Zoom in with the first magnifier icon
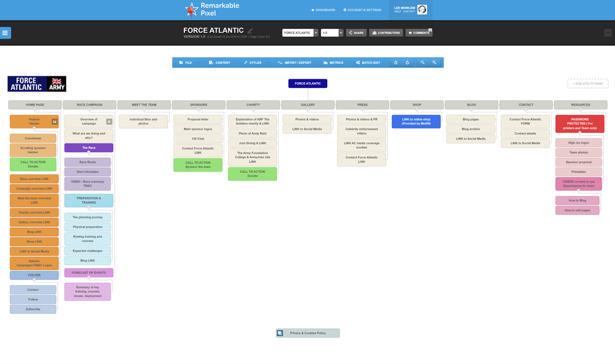 (x=423, y=63)
